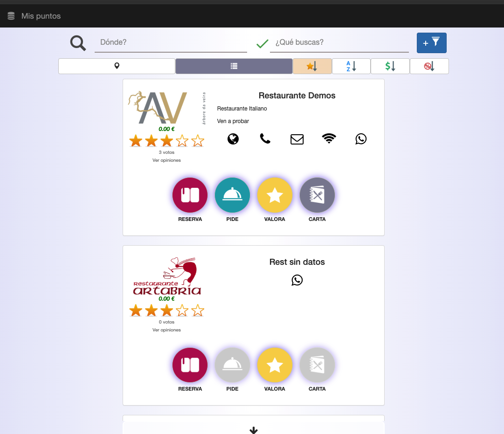The image size is (504, 434).
Task: Switch to map view tab
Action: pos(117,66)
